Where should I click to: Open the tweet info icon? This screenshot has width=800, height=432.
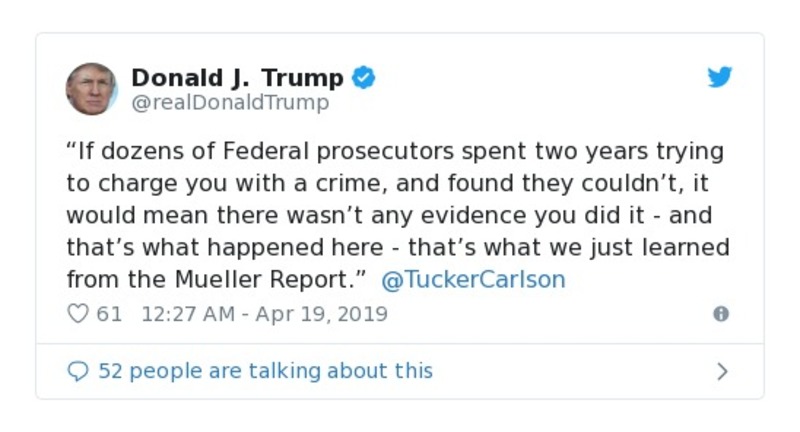pos(720,314)
